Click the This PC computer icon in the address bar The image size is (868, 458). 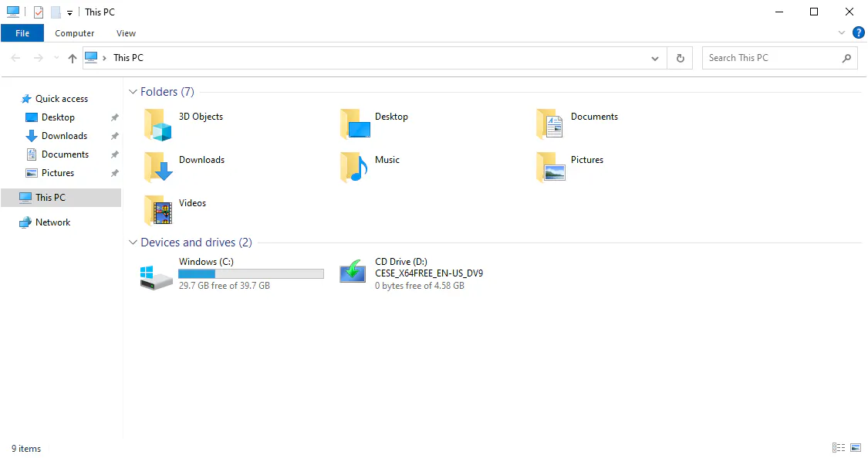tap(91, 58)
